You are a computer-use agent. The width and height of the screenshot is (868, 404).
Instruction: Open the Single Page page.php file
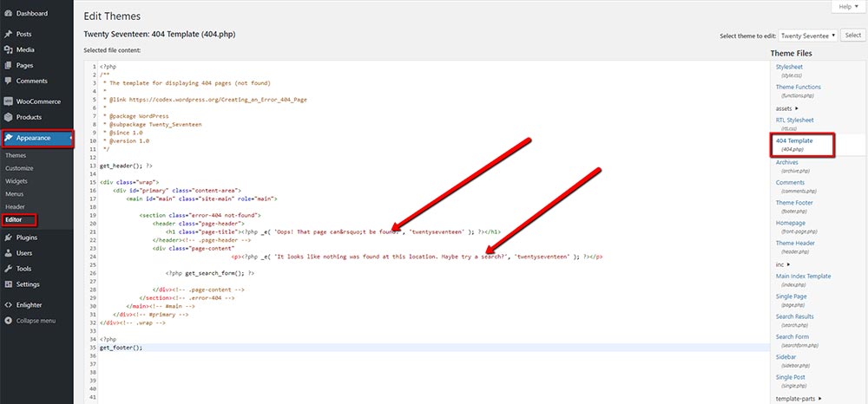point(791,296)
